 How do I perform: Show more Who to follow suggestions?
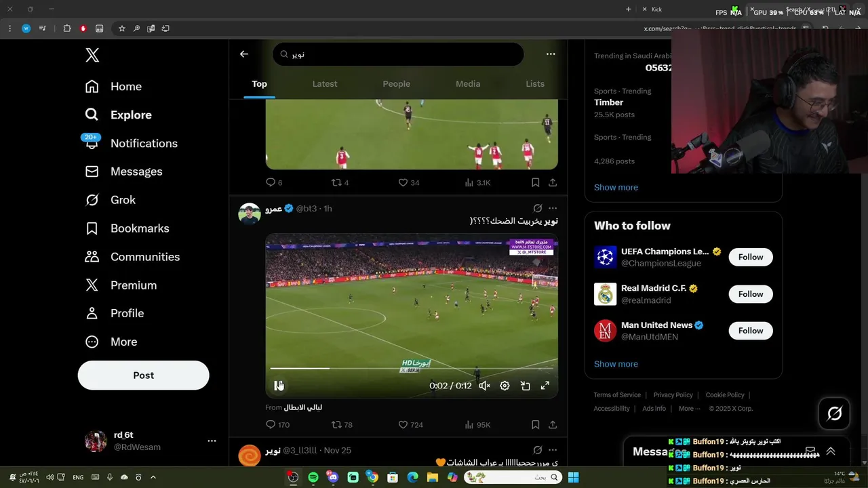(x=616, y=364)
